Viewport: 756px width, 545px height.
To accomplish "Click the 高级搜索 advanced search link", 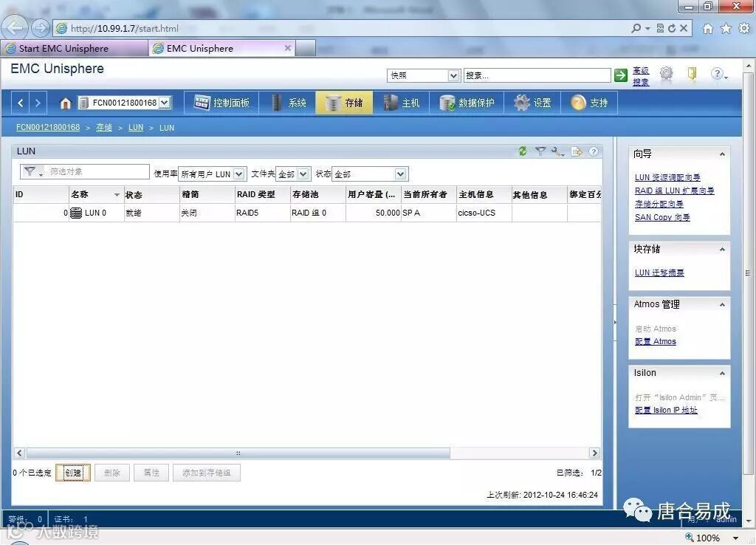I will click(642, 76).
